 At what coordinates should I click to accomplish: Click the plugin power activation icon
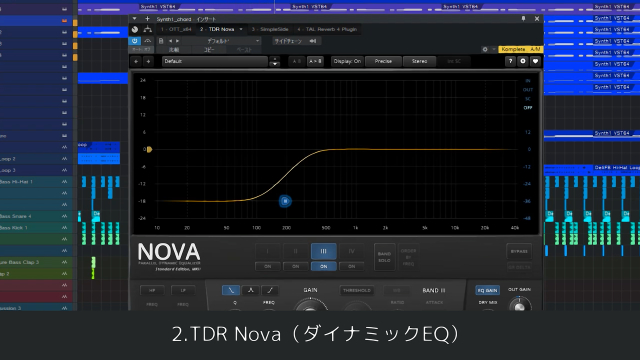pyautogui.click(x=134, y=41)
